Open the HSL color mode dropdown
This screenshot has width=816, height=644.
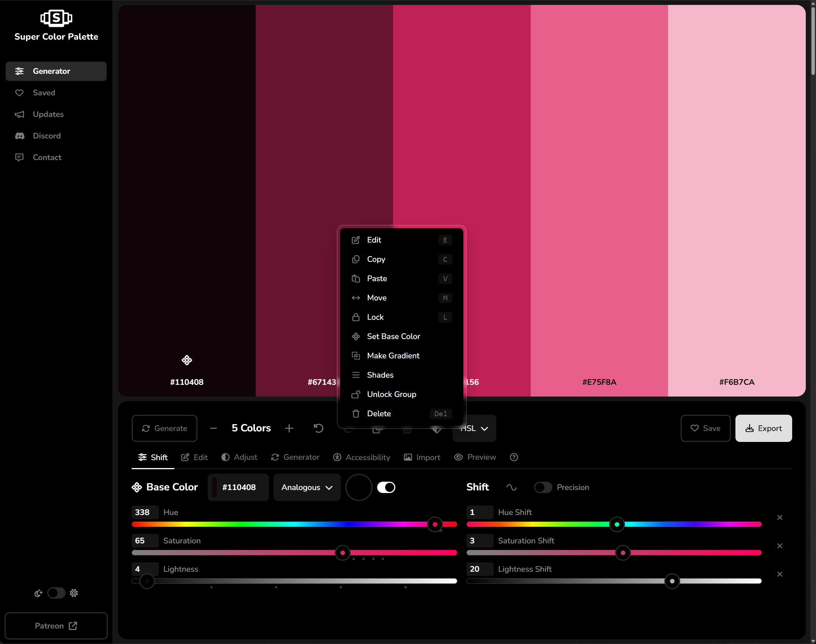(x=474, y=428)
